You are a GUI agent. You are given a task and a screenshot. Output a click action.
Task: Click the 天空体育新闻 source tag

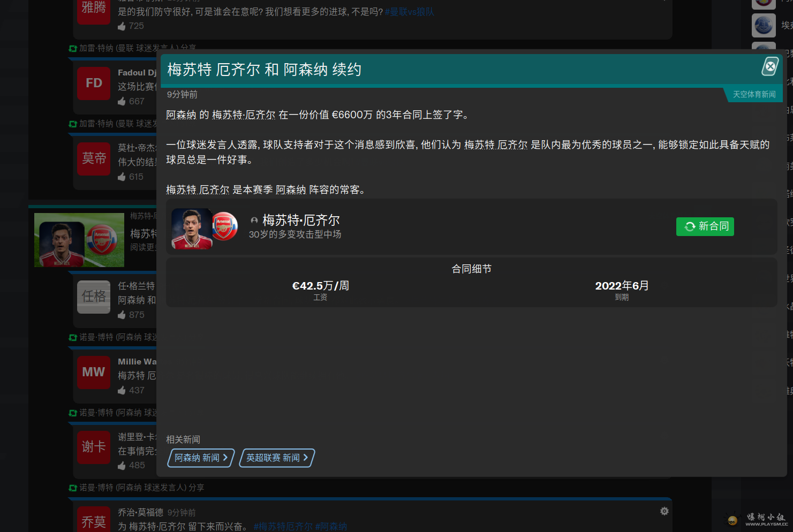coord(754,94)
